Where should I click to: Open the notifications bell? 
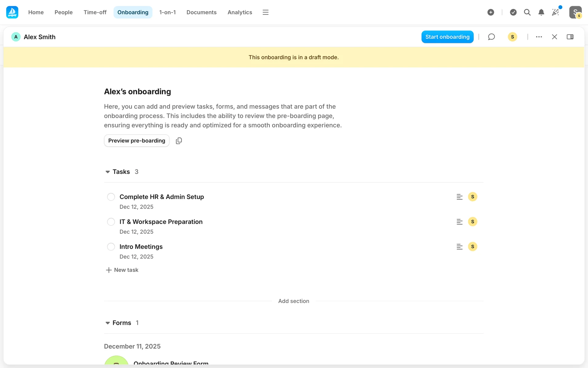(x=541, y=12)
